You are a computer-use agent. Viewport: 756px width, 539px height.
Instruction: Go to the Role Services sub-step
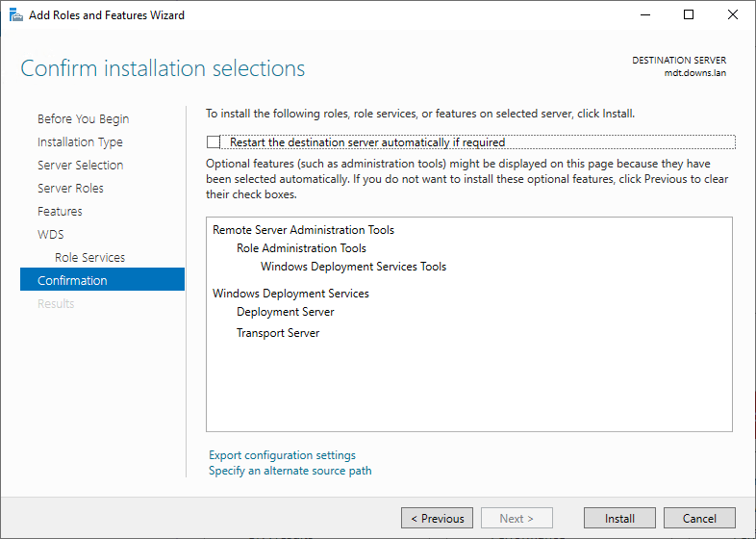89,258
